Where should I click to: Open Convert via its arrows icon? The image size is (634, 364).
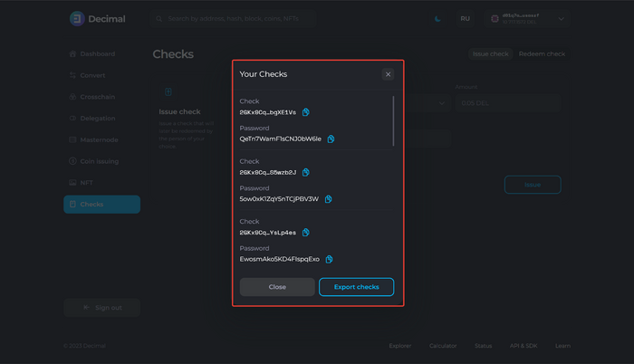(72, 75)
